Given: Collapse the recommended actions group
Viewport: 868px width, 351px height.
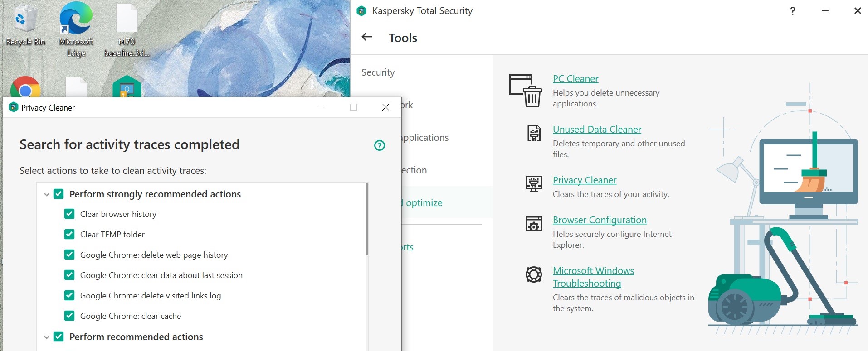Looking at the screenshot, I should tap(46, 337).
